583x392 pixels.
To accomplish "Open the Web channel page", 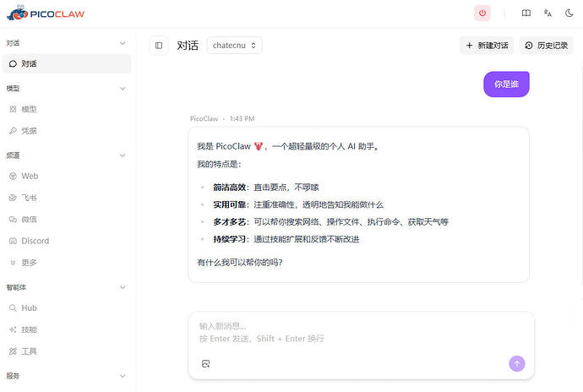I will 67,176.
